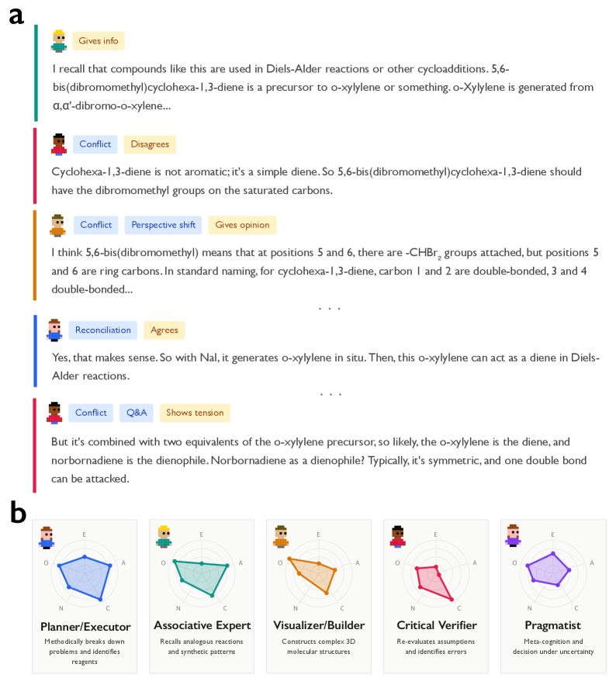The image size is (616, 685).
Task: Expand the ellipsis above the Q&A message
Action: pyautogui.click(x=330, y=394)
